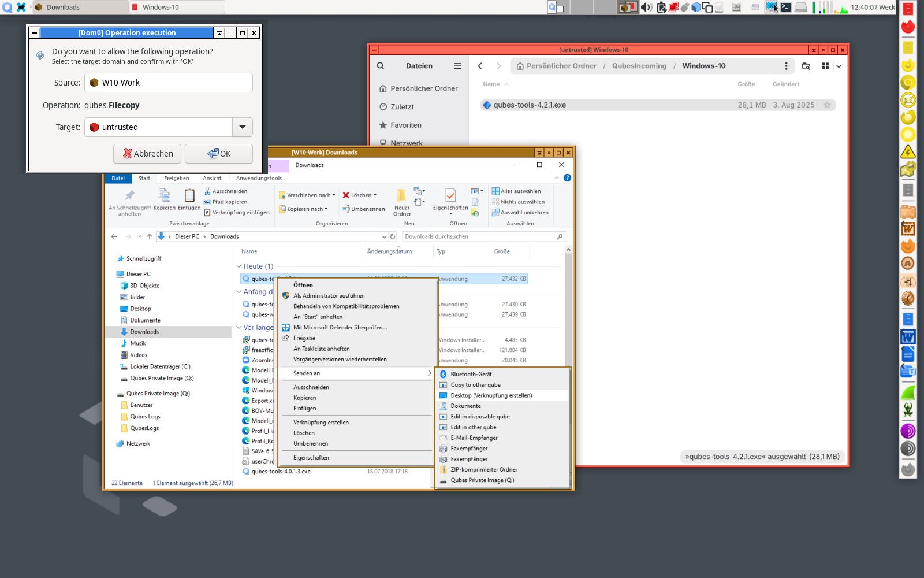Toggle An Schnellzugriff anheften pin
This screenshot has width=924, height=578.
pos(131,197)
